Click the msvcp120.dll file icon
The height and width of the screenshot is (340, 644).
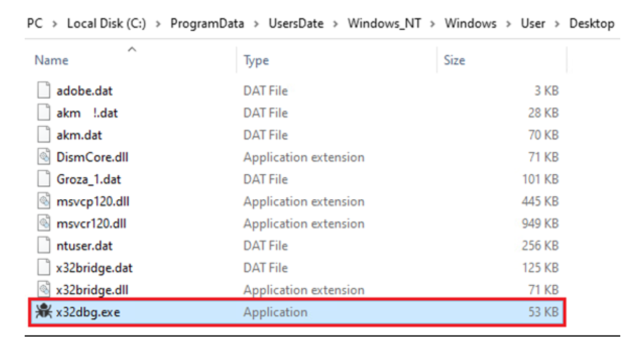point(44,202)
